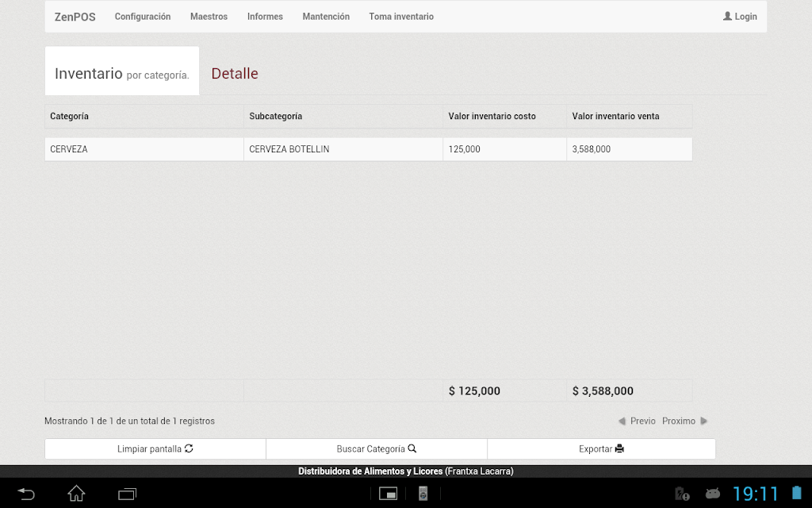Screen dimensions: 812x508
Task: Sort by the Categoría column header
Action: [x=144, y=116]
